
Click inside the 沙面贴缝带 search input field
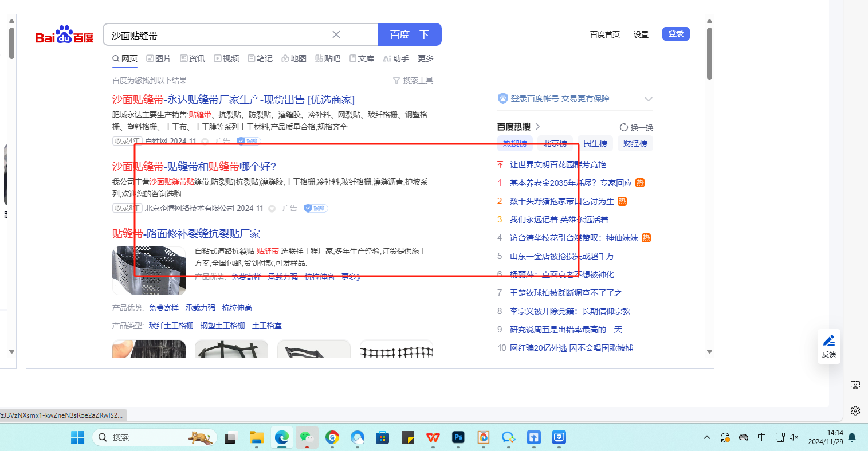pyautogui.click(x=218, y=35)
